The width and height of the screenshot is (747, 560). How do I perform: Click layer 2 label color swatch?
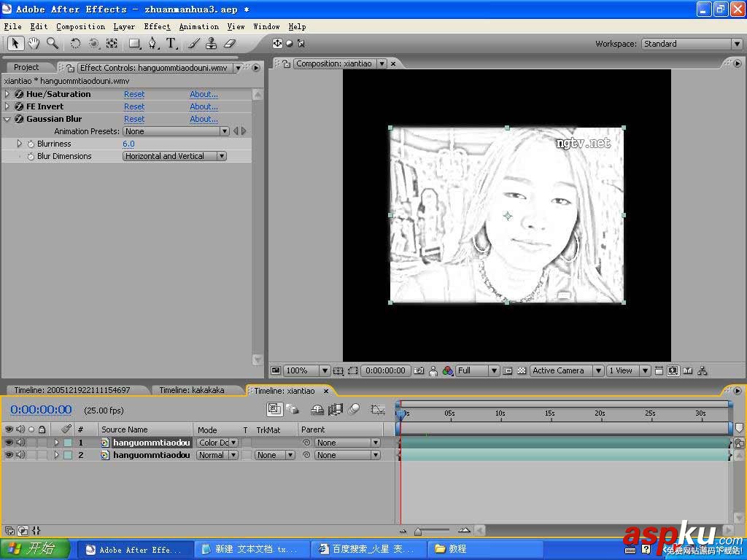68,455
